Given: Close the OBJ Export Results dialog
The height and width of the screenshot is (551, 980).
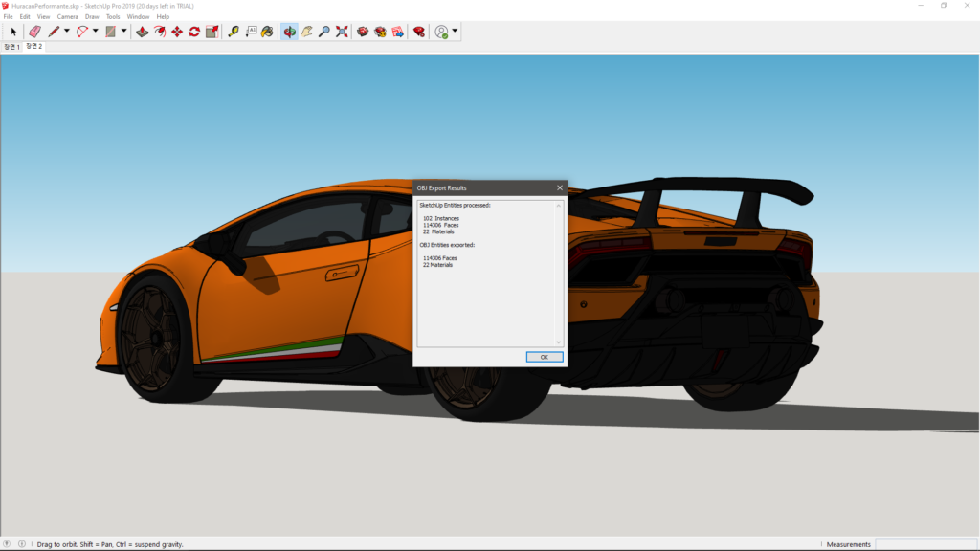Looking at the screenshot, I should click(560, 187).
